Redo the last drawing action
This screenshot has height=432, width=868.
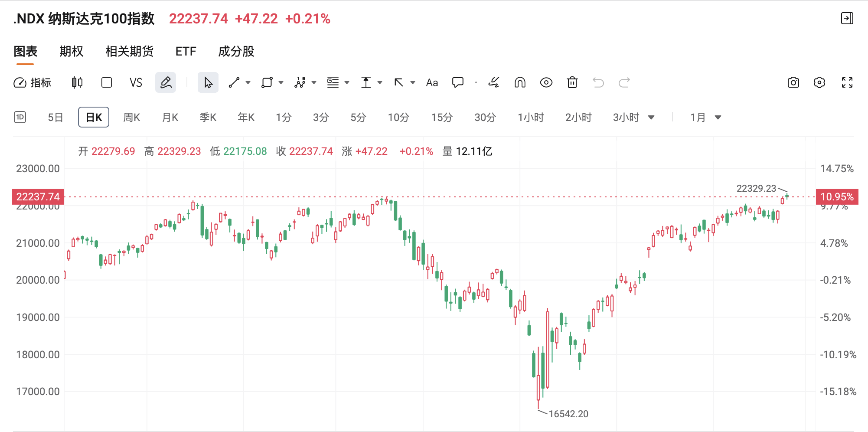pyautogui.click(x=624, y=82)
